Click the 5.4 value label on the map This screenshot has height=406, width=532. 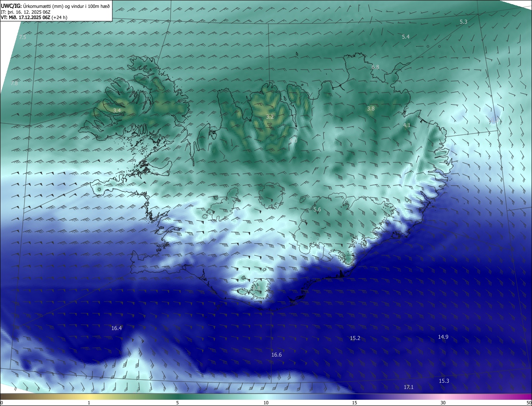[x=406, y=37]
